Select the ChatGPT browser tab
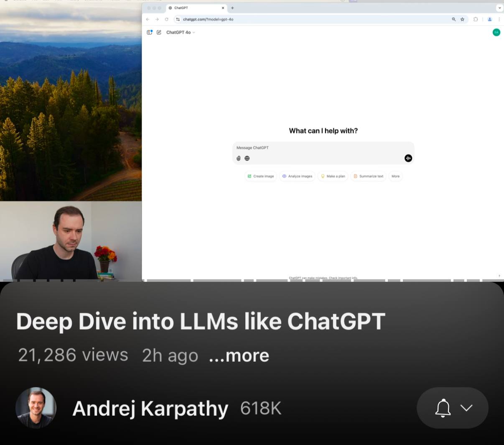The image size is (504, 445). point(196,8)
